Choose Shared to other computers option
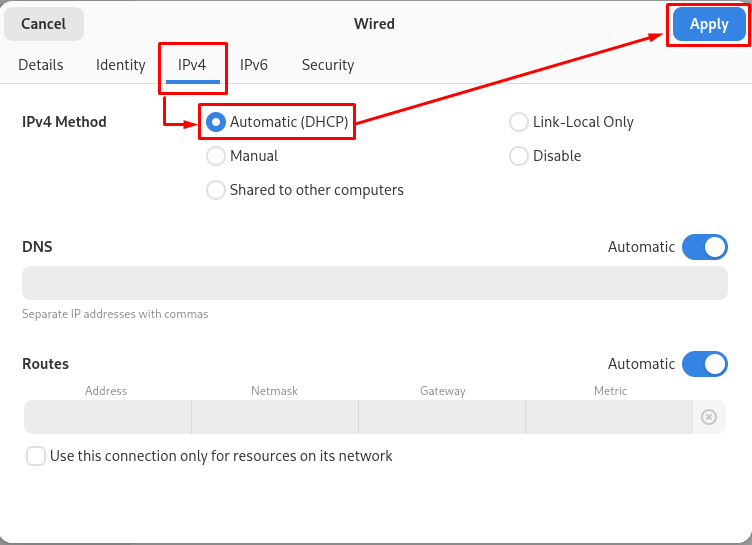This screenshot has width=752, height=545. pos(216,190)
